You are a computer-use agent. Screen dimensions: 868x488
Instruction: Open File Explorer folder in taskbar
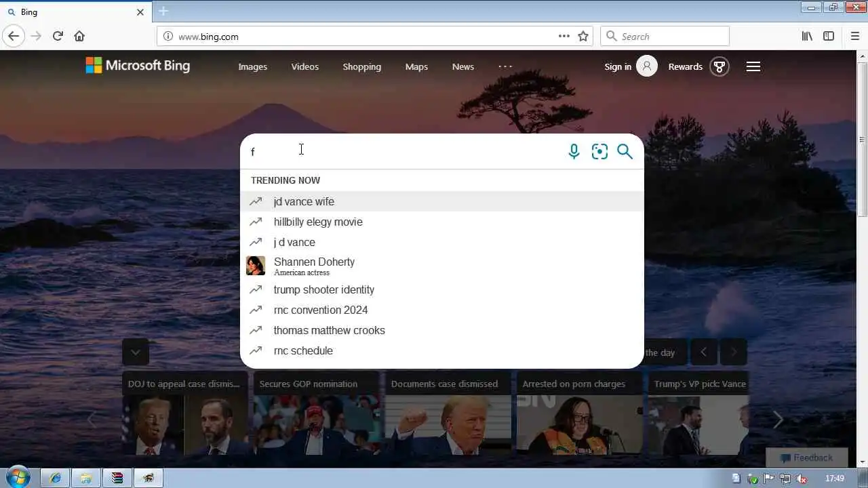click(x=86, y=479)
